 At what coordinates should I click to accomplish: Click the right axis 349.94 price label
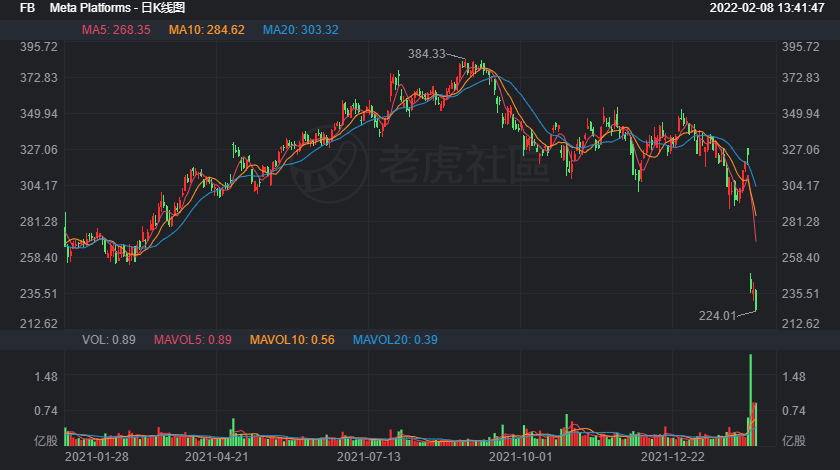[x=800, y=114]
